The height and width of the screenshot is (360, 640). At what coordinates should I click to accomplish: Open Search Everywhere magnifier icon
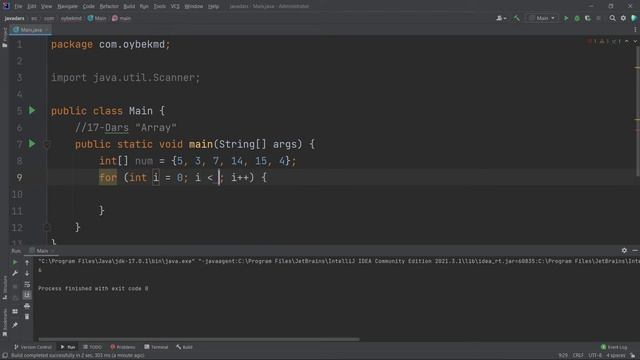click(x=612, y=18)
